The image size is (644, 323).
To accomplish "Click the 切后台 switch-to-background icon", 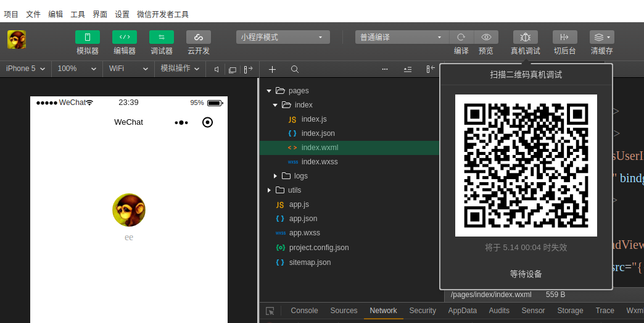I will 564,37.
